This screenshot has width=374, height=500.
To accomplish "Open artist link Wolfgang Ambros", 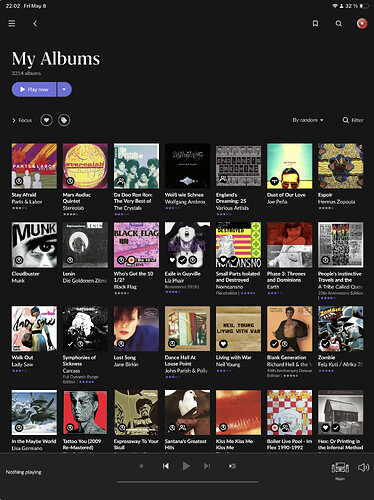I will (x=185, y=202).
